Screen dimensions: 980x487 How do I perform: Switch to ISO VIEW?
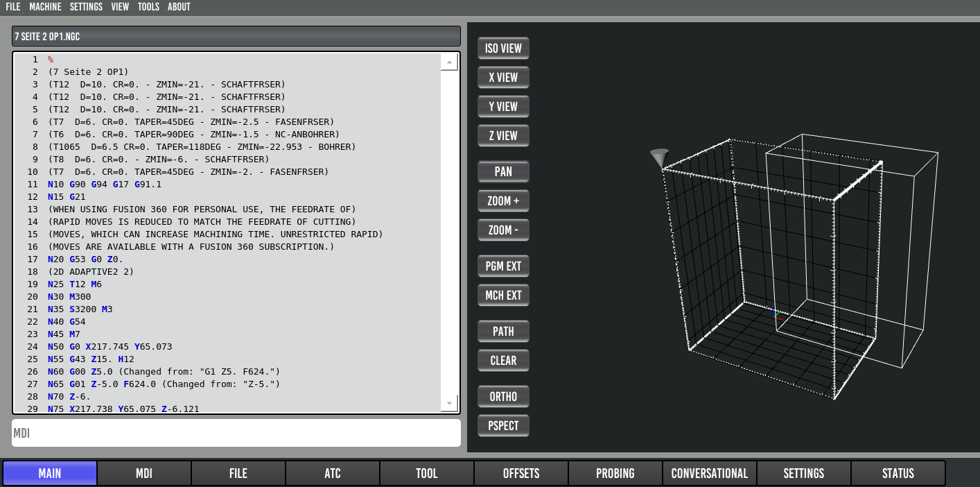[503, 49]
